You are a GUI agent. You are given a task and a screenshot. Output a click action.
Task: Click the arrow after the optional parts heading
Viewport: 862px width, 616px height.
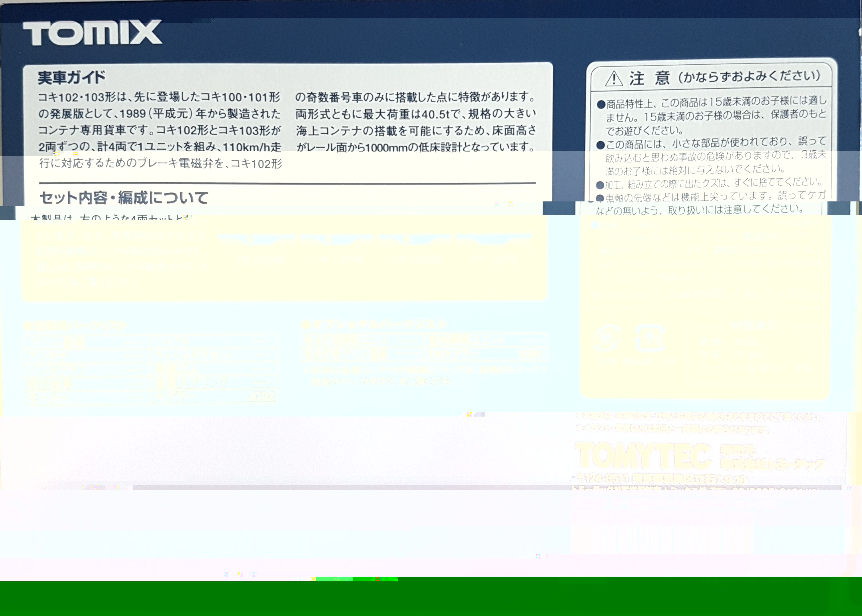[x=442, y=324]
